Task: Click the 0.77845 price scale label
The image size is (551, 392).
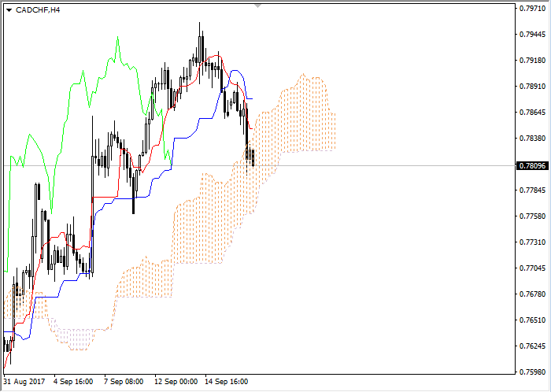Action: (x=532, y=190)
